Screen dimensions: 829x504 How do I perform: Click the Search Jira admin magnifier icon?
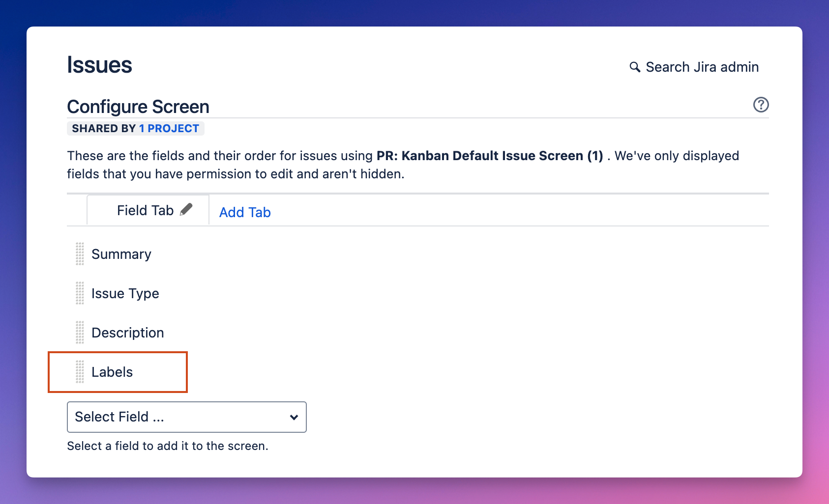click(635, 67)
